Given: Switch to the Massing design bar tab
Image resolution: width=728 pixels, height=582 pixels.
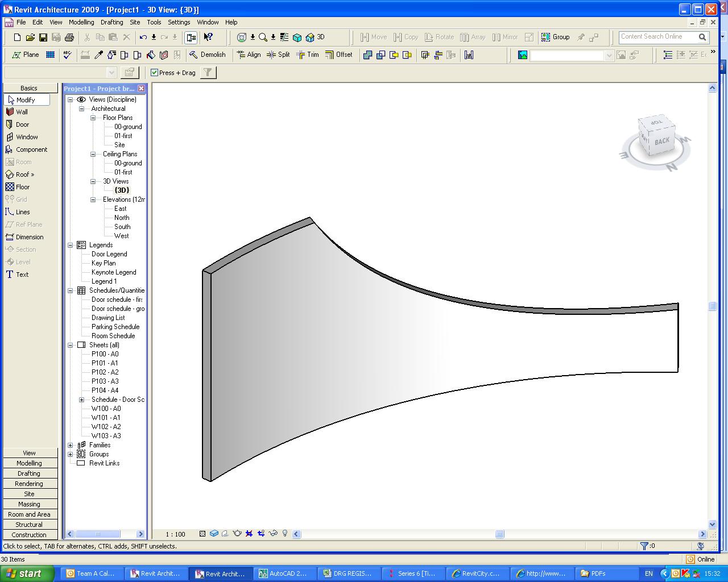Looking at the screenshot, I should [29, 504].
